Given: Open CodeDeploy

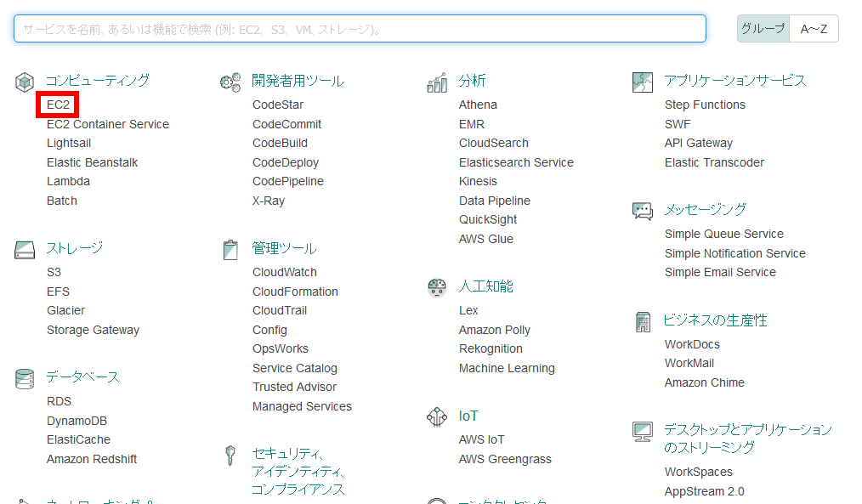Looking at the screenshot, I should (286, 162).
